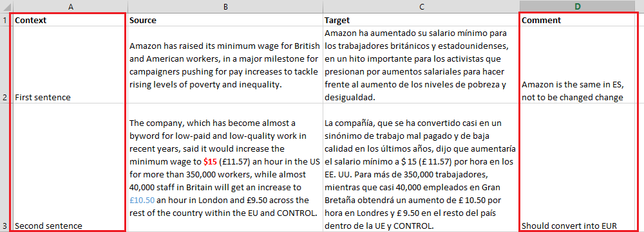Click the 'Source' header cell
644x232 pixels.
point(225,20)
